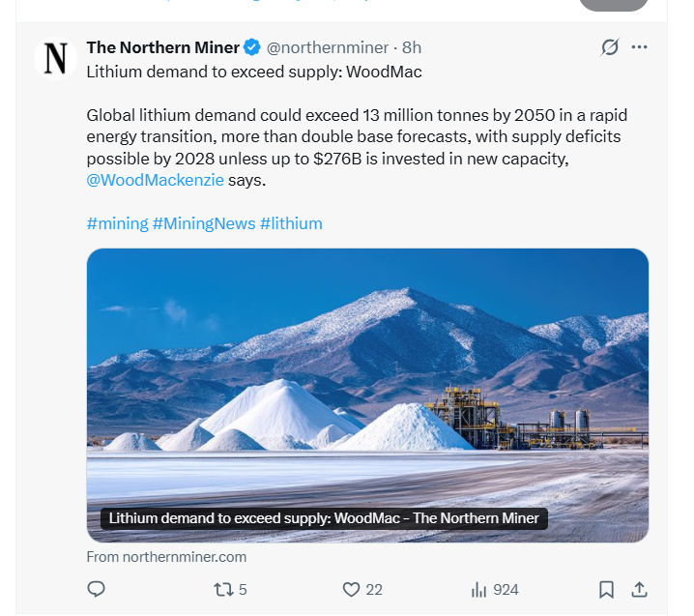Open The Northern Miner account name

pos(162,47)
